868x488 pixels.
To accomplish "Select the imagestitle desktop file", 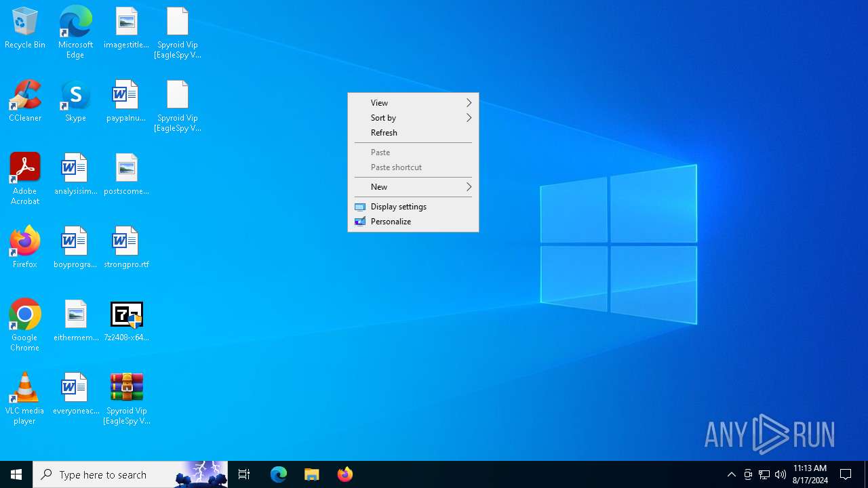I will click(x=126, y=28).
